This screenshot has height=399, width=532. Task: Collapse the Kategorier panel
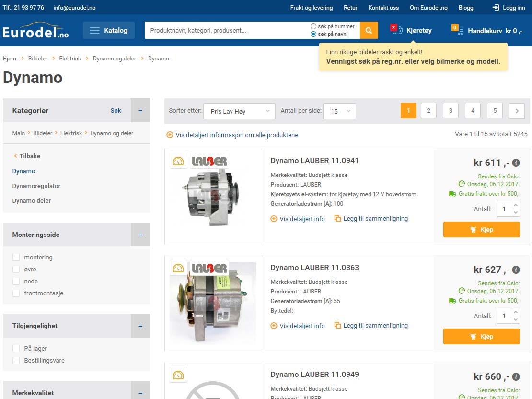coord(140,110)
